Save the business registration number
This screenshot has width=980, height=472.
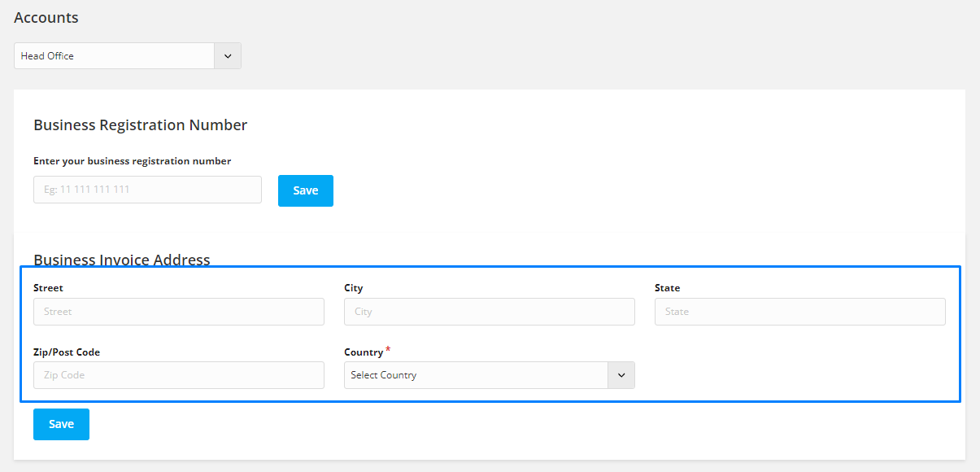point(306,190)
